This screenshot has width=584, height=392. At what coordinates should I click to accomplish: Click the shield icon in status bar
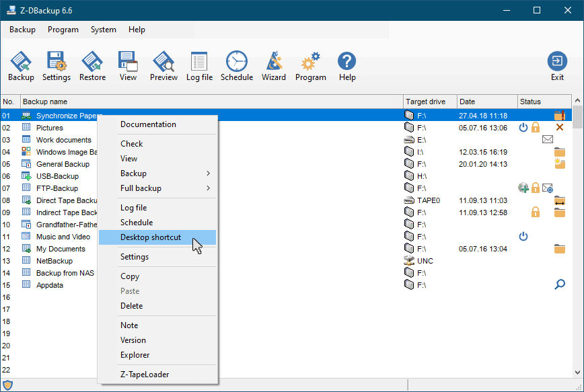[7, 385]
